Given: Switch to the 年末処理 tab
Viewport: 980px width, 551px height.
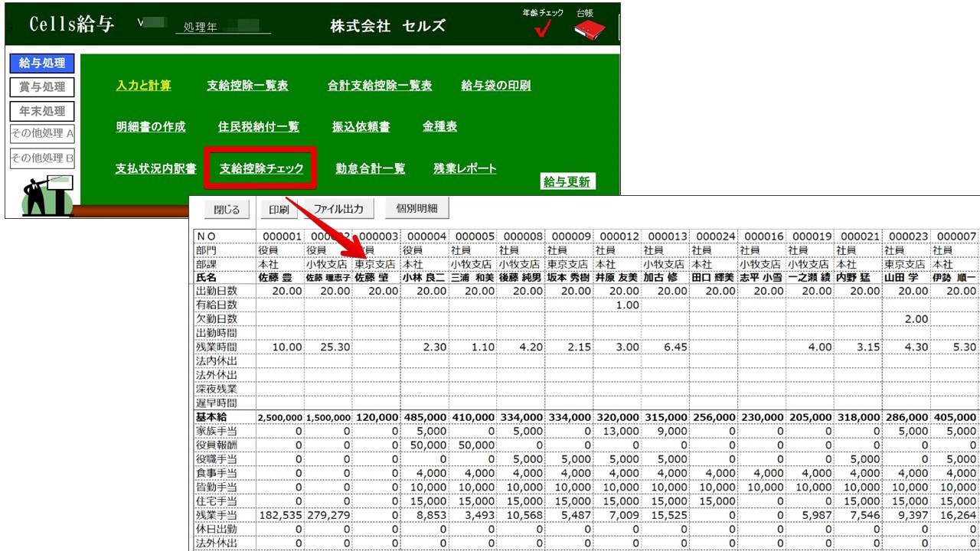Looking at the screenshot, I should (x=42, y=111).
